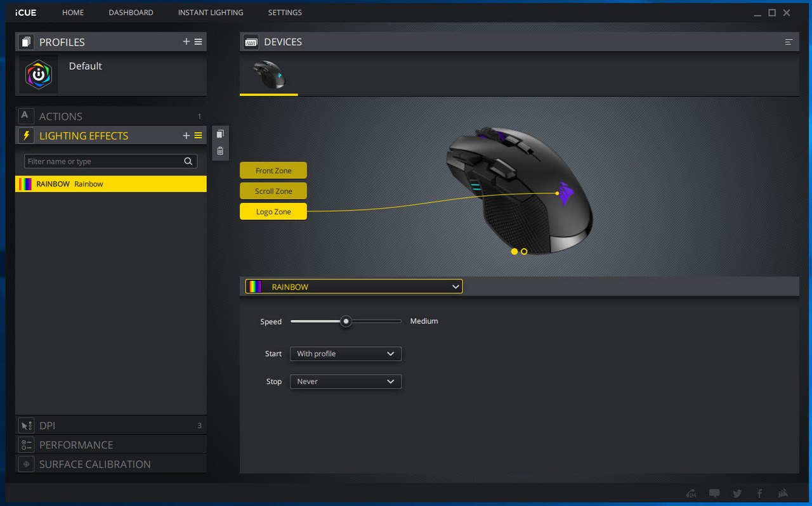Open Lighting Effects options menu
Screen dimensions: 812x506
point(198,136)
